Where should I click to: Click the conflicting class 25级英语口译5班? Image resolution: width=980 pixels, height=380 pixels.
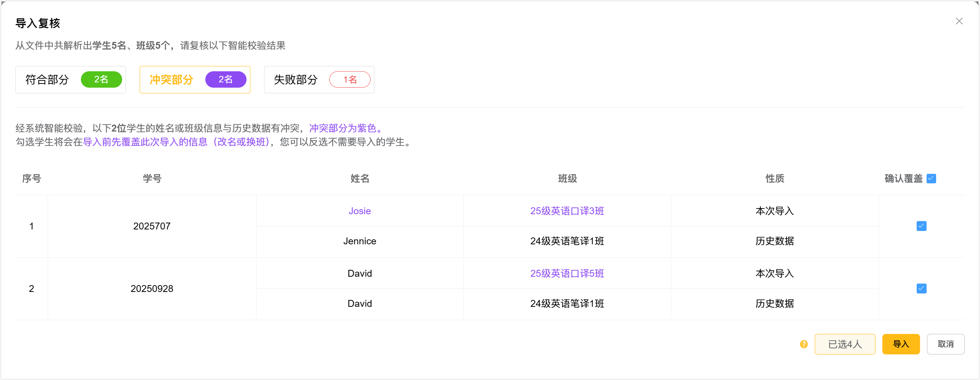point(567,273)
